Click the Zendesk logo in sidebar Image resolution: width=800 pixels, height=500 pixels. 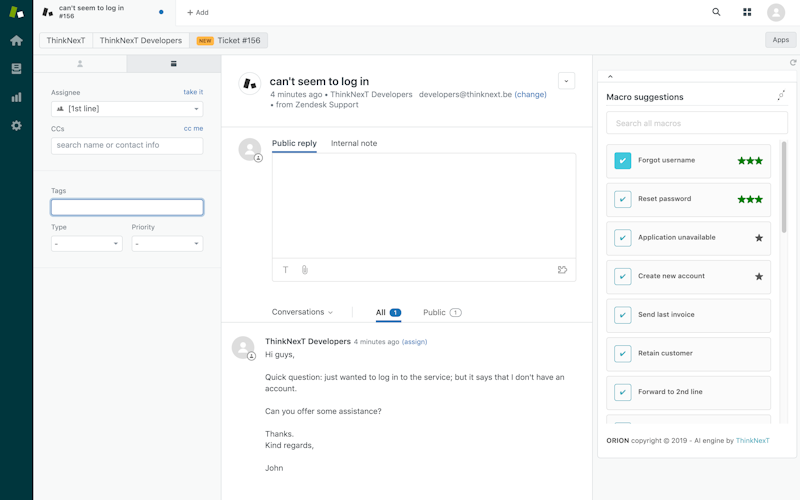point(16,12)
